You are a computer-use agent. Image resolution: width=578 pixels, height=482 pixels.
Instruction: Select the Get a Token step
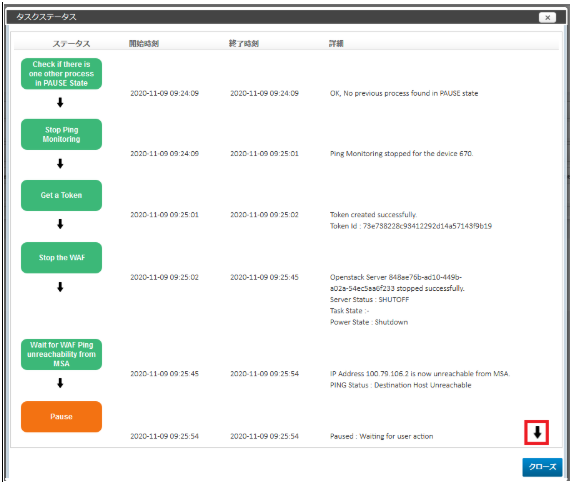coord(61,195)
